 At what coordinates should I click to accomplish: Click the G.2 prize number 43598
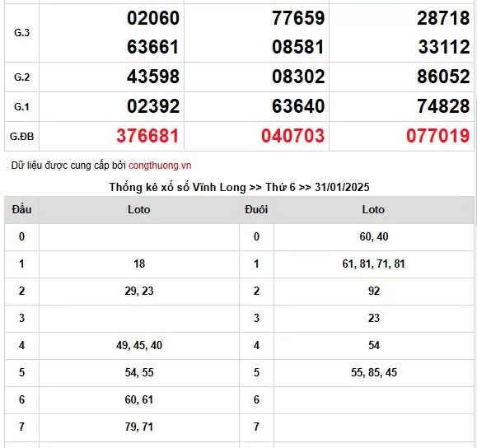153,77
